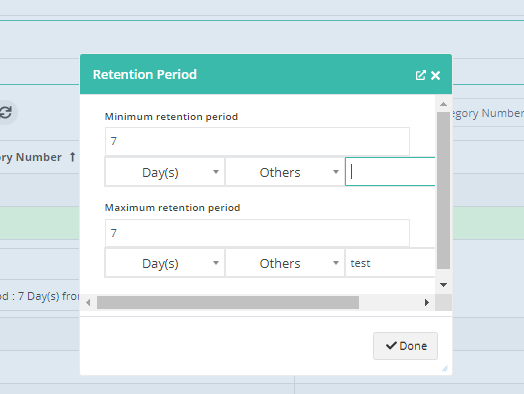Click the horizontal scrollbar right arrow
This screenshot has width=524, height=394.
[427, 303]
